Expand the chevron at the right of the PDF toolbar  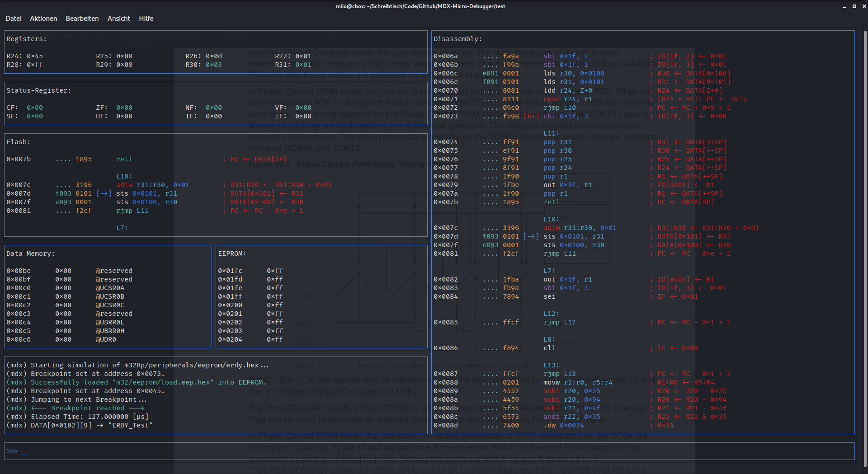click(330, 36)
